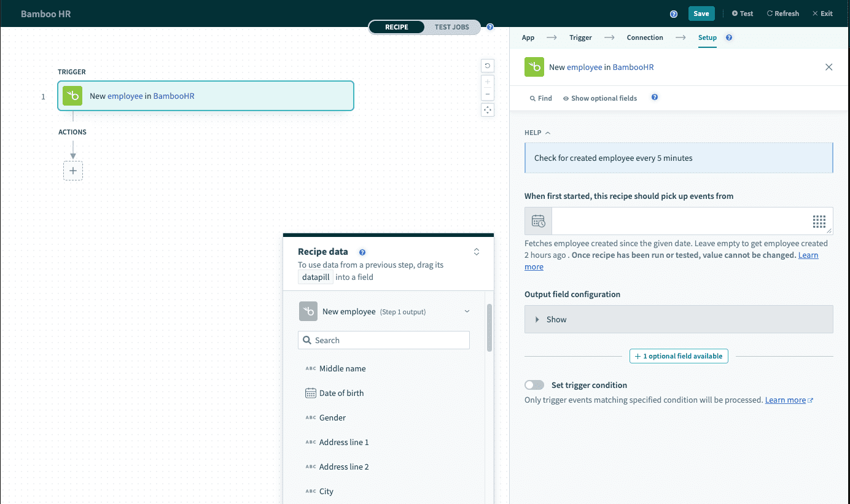This screenshot has height=504, width=850.
Task: Click the datapill Search field
Action: tap(384, 340)
